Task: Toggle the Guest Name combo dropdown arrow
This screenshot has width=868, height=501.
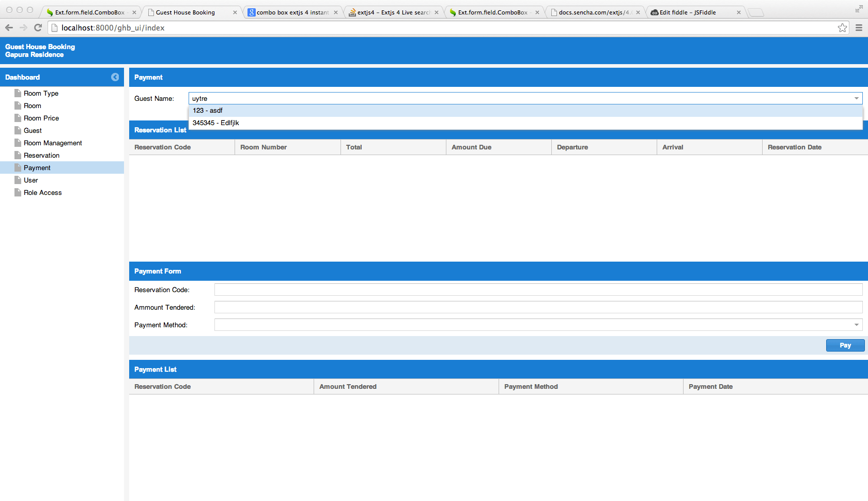Action: tap(857, 98)
